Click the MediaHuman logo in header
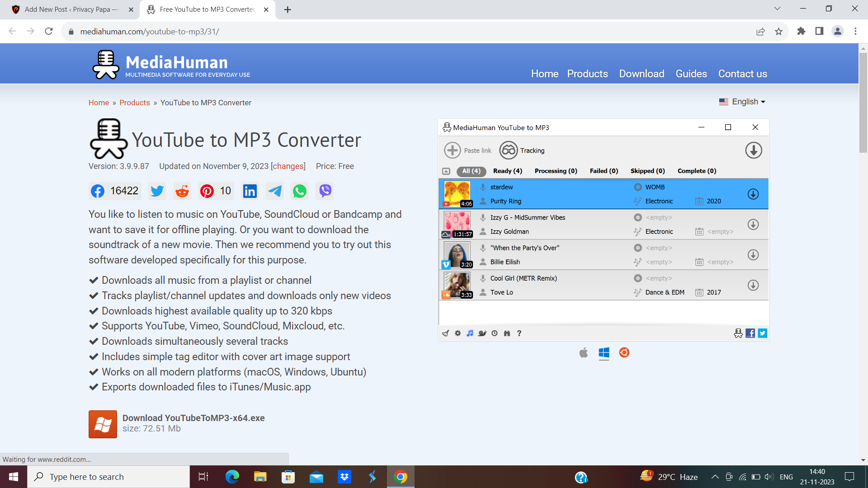This screenshot has width=868, height=488. 106,64
